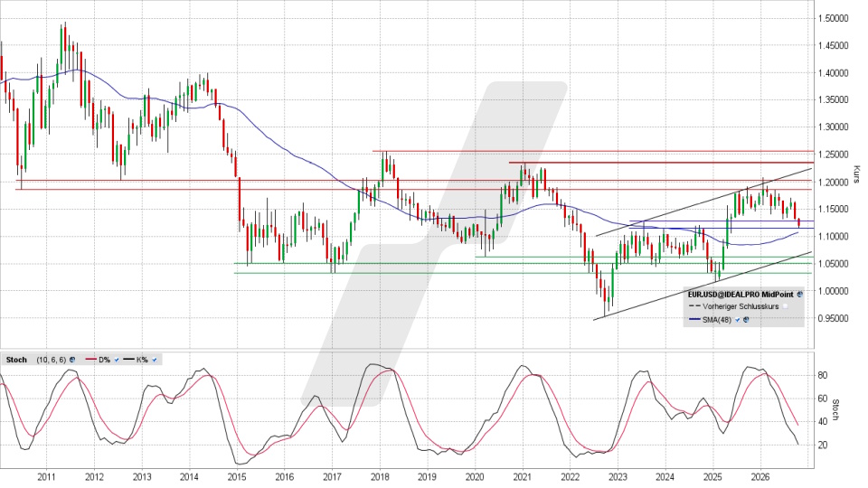Click the red D% legend line swatch
The height and width of the screenshot is (488, 868).
[x=90, y=359]
